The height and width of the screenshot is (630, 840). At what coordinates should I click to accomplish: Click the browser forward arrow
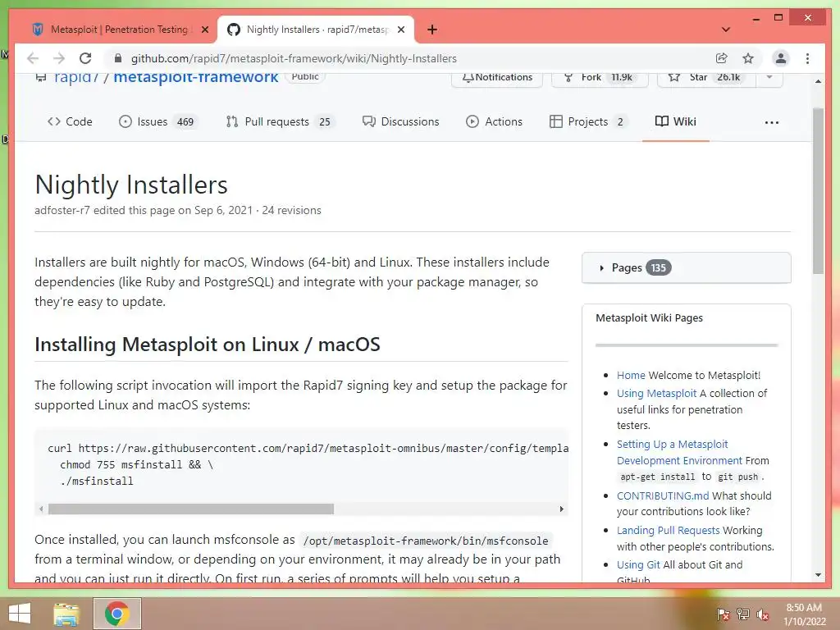pyautogui.click(x=59, y=58)
